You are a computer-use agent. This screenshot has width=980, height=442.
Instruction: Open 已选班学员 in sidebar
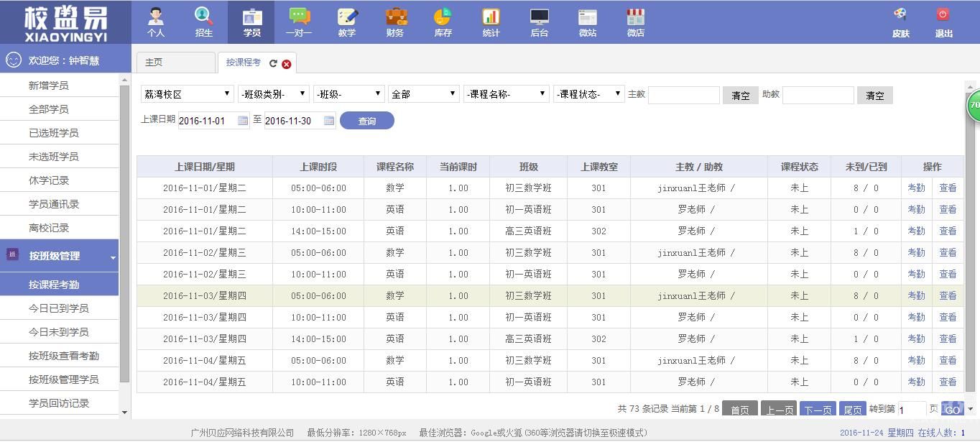[x=59, y=133]
